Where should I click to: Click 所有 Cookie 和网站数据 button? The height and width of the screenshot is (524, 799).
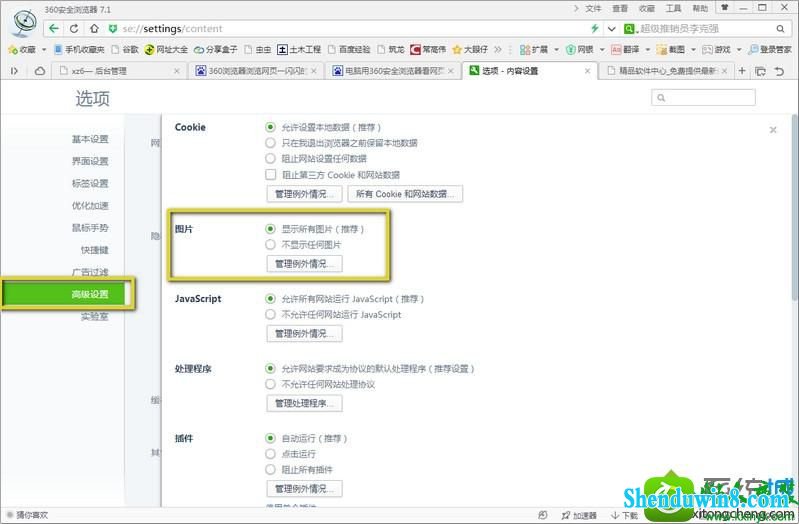pos(405,194)
